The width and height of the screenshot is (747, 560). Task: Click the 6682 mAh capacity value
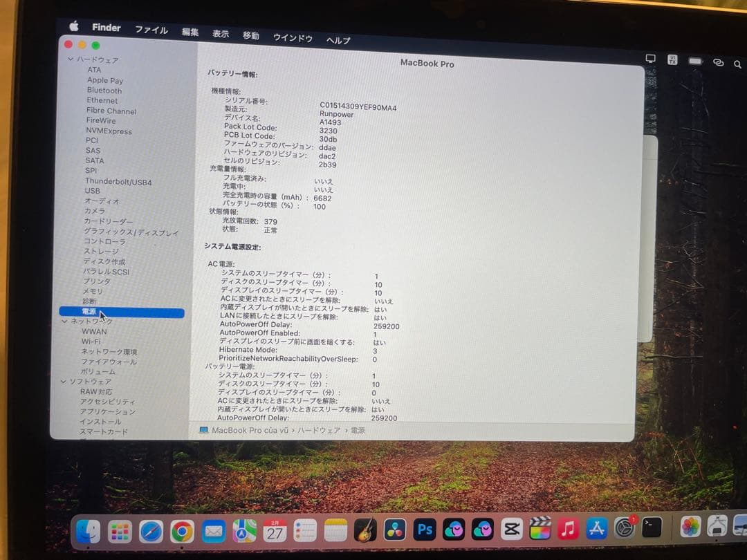[x=322, y=198]
